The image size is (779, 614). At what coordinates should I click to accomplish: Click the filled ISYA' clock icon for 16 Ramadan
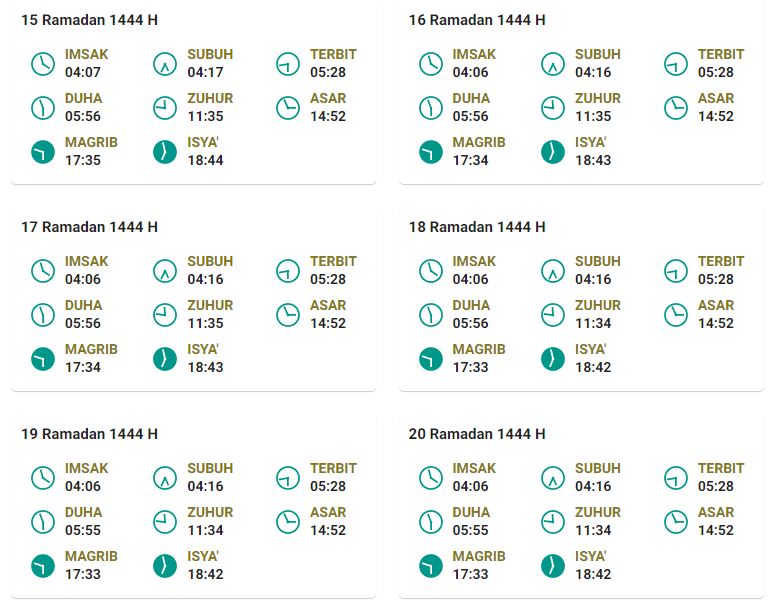(552, 152)
